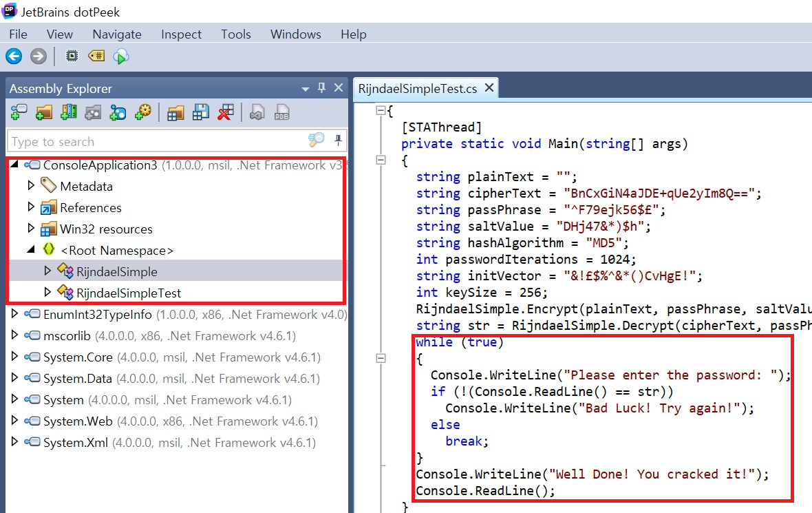This screenshot has width=812, height=513.
Task: Click the Generate PDB icon
Action: pyautogui.click(x=281, y=112)
